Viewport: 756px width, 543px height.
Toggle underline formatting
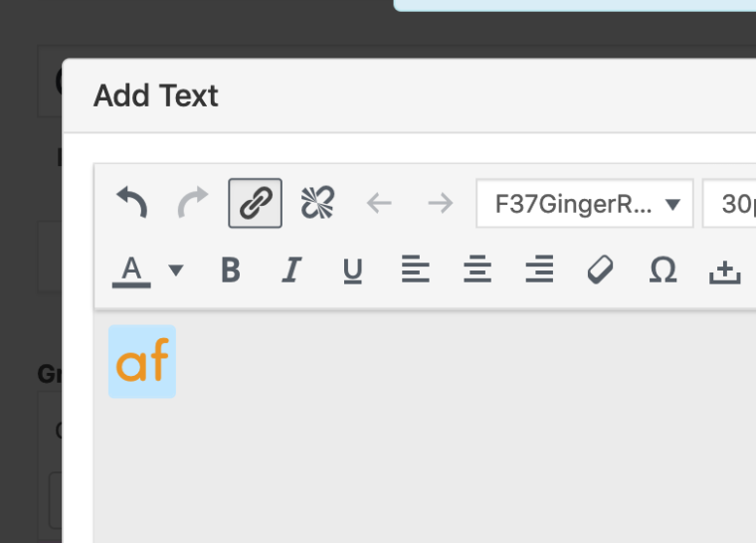pos(353,271)
